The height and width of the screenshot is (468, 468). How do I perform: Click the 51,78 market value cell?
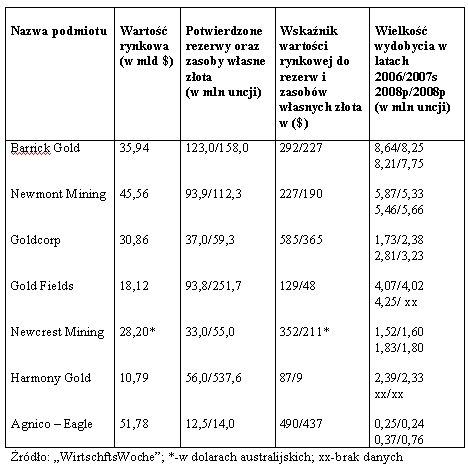(x=134, y=424)
